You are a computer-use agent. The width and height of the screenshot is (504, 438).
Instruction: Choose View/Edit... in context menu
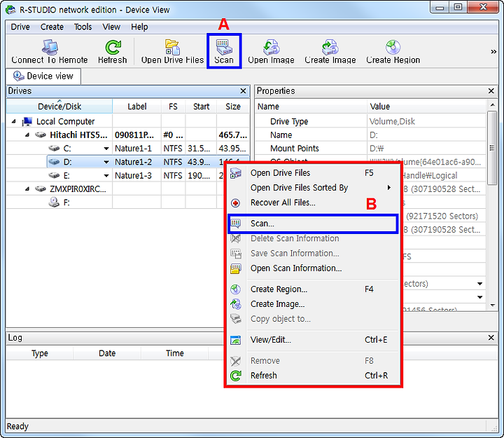(313, 340)
